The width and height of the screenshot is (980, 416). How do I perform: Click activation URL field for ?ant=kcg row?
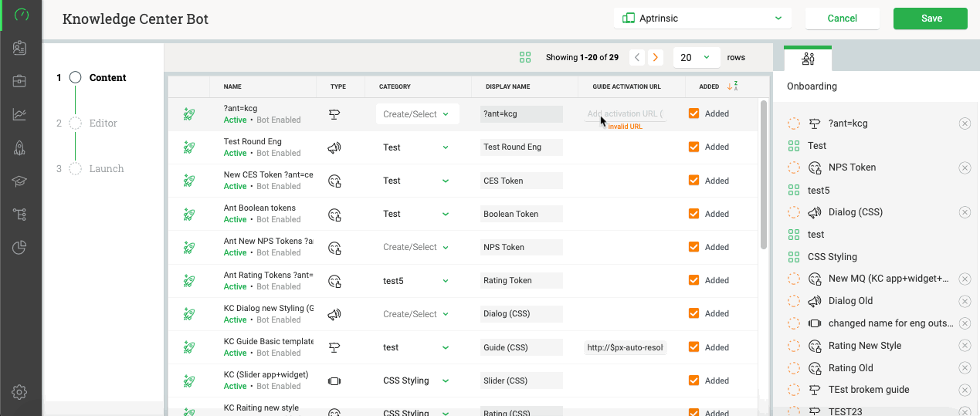(x=626, y=114)
